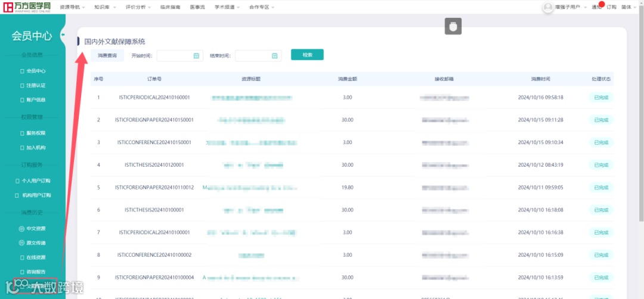Image resolution: width=644 pixels, height=299 pixels.
Task: Click 已完成 status for 2024/10/10 16:13:59
Action: [601, 278]
